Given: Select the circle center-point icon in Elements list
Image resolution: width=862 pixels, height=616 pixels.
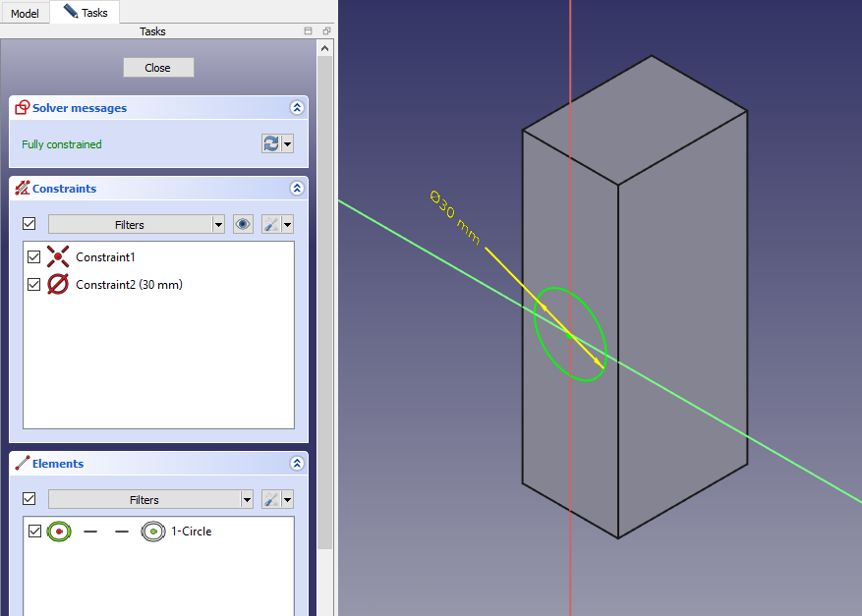Looking at the screenshot, I should pyautogui.click(x=152, y=532).
